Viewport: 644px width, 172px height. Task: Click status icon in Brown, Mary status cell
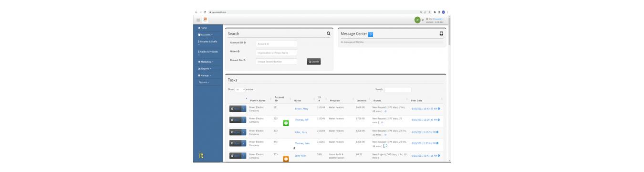pyautogui.click(x=385, y=111)
